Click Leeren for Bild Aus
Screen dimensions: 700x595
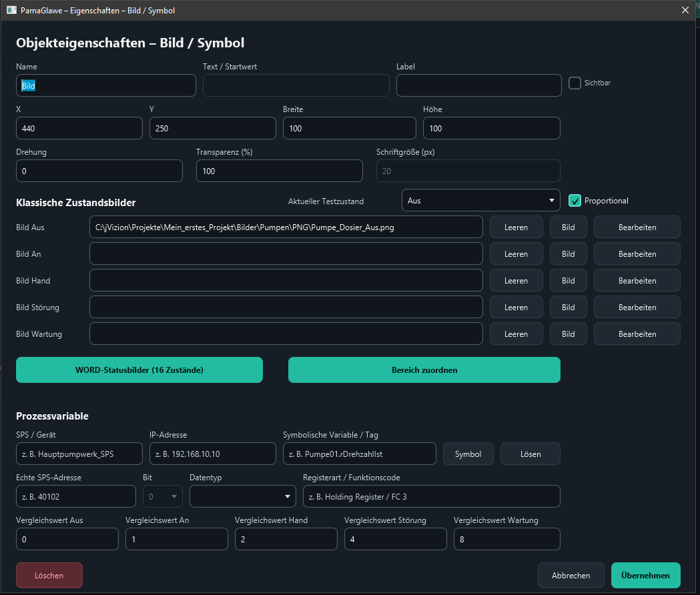click(516, 227)
